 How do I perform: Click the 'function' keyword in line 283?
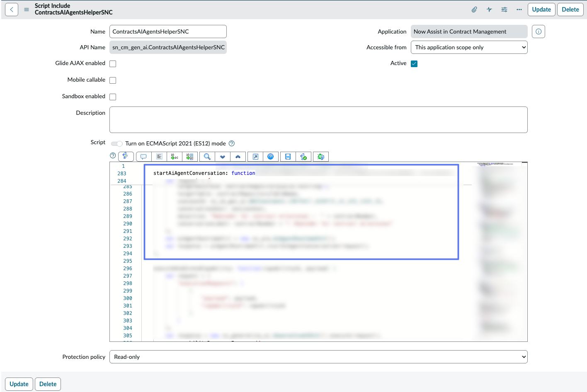pos(243,173)
